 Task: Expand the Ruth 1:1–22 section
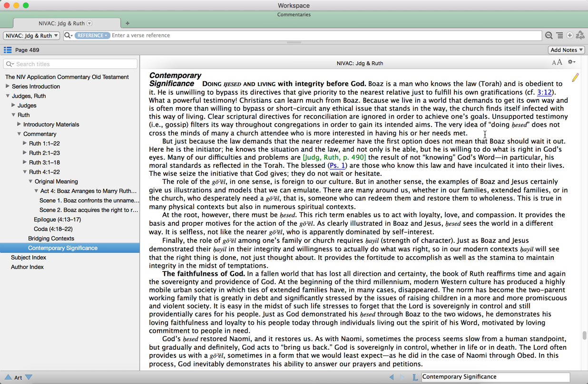(25, 144)
